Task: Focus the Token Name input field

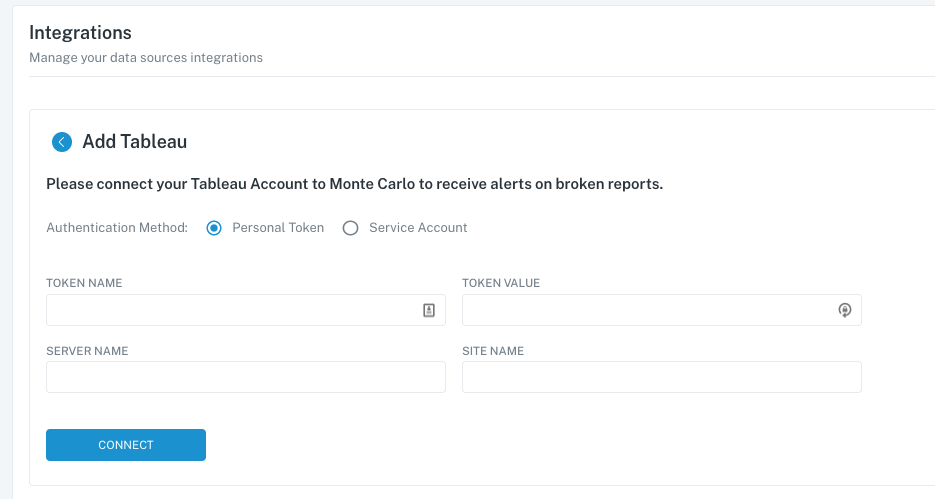Action: [x=232, y=311]
